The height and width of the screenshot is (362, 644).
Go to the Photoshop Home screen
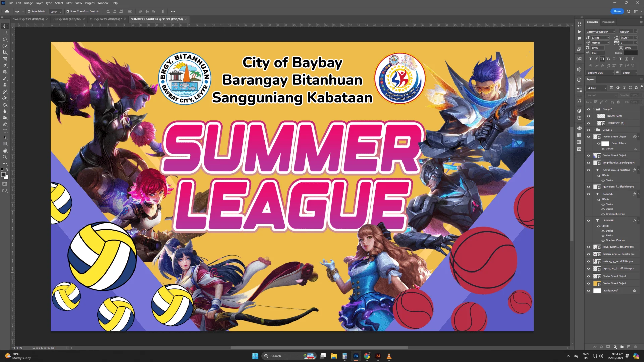[x=7, y=11]
